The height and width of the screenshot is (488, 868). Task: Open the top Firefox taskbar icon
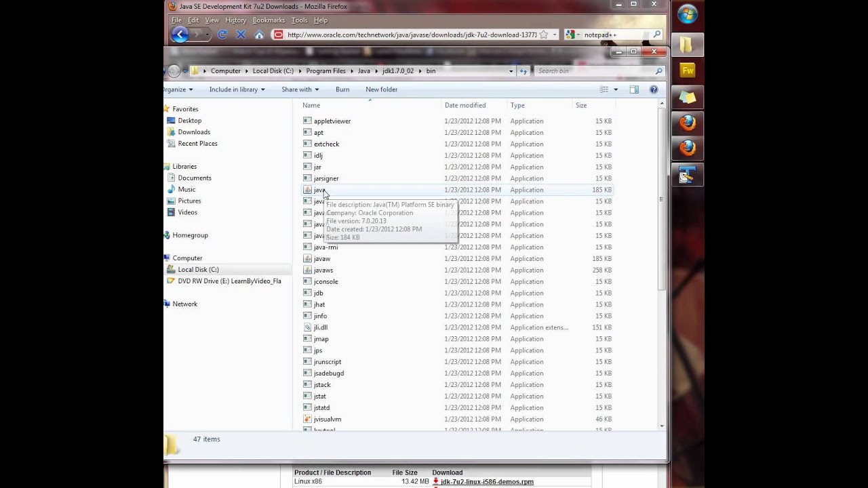[x=688, y=123]
